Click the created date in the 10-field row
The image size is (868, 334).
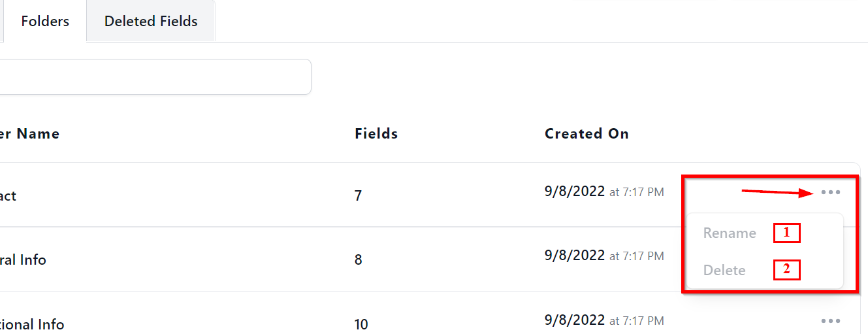575,320
